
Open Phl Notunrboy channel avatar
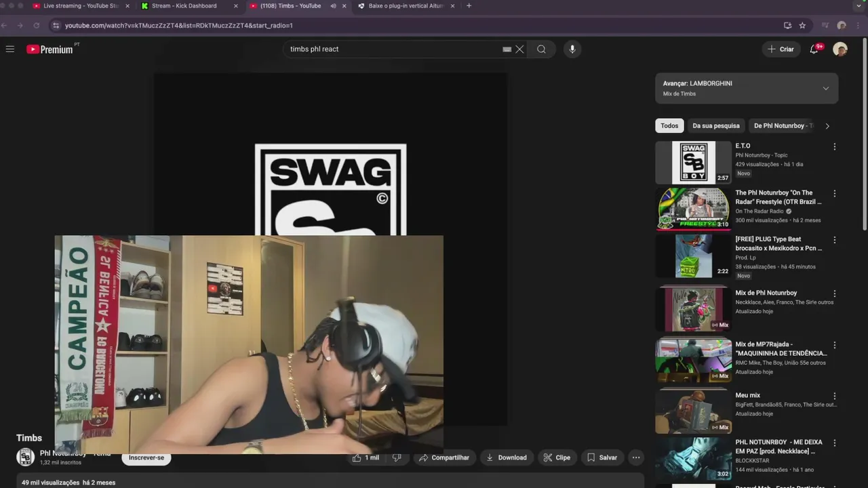point(25,457)
